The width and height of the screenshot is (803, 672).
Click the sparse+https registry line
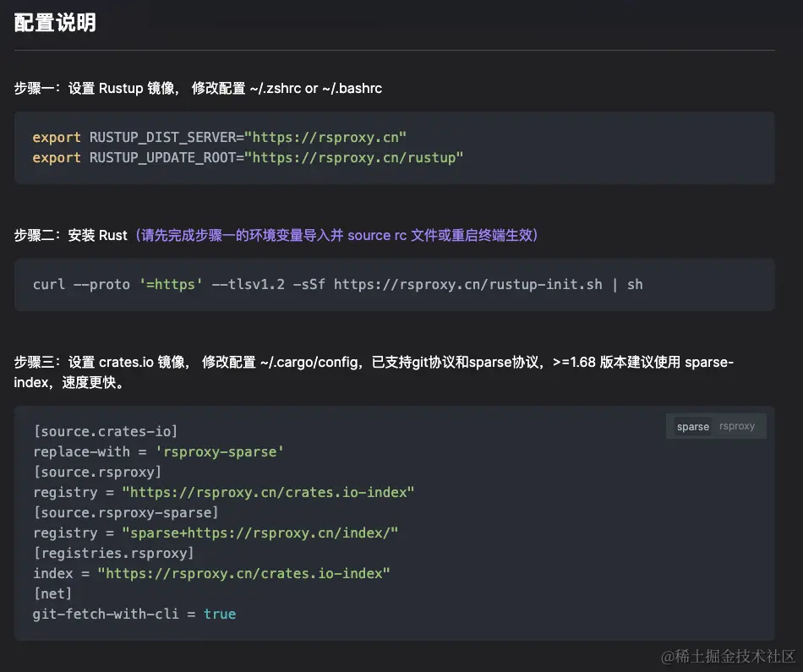click(x=216, y=533)
